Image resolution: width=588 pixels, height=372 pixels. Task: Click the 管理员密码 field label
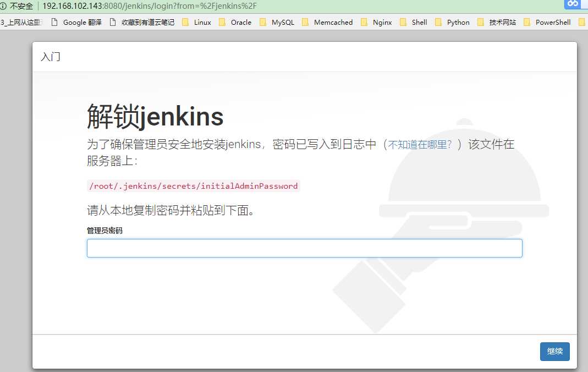pos(105,231)
